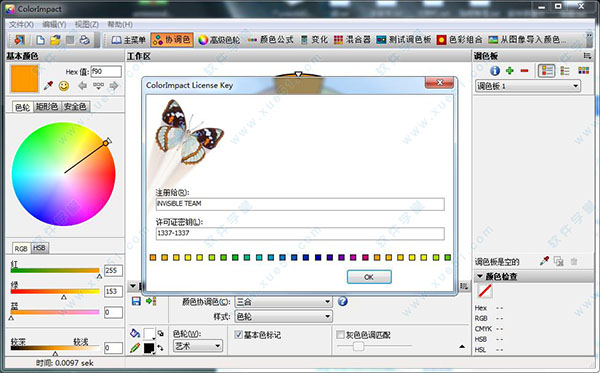Open the 混合器 mixer tool
This screenshot has width=600, height=373.
pyautogui.click(x=352, y=40)
